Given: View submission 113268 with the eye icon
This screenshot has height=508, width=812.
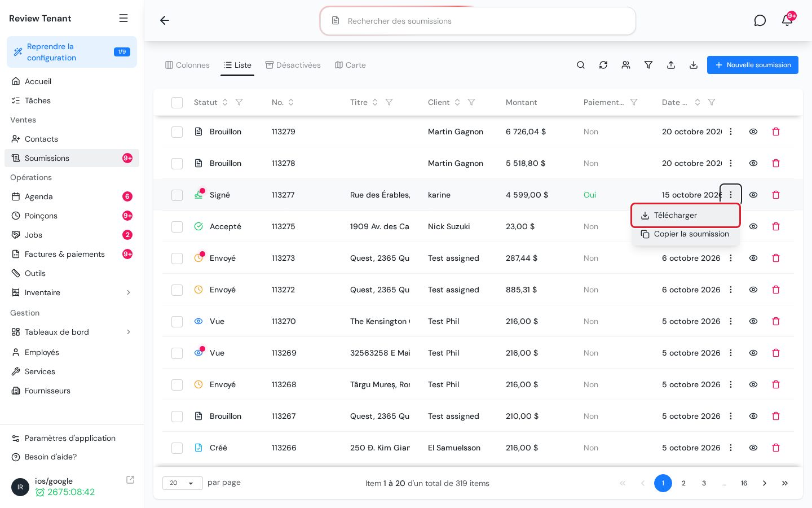Looking at the screenshot, I should pyautogui.click(x=753, y=384).
